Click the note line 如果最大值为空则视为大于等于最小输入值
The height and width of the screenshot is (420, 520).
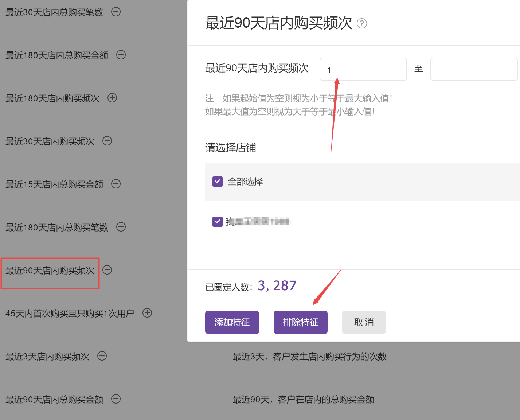click(290, 112)
